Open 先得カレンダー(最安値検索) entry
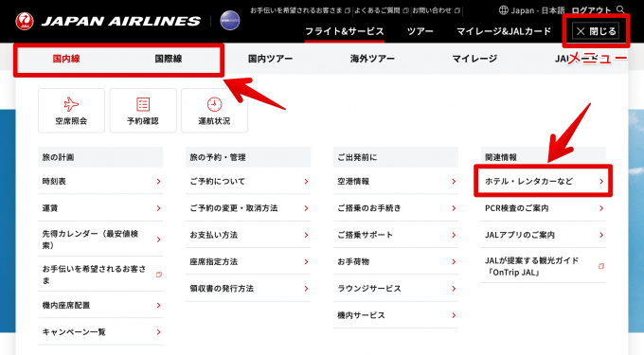The image size is (644, 355). click(x=100, y=240)
